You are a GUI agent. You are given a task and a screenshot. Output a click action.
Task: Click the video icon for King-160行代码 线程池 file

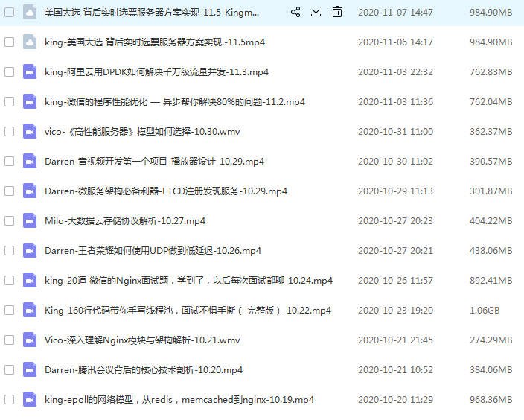click(30, 310)
